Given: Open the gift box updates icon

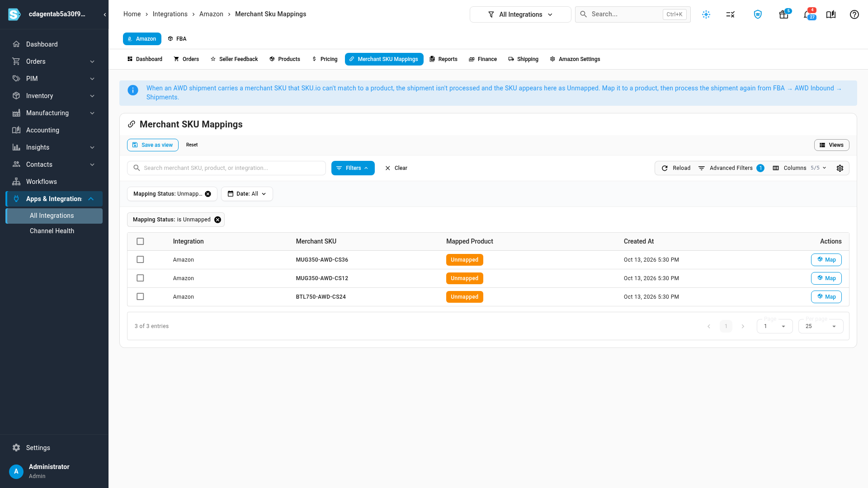Looking at the screenshot, I should (784, 14).
